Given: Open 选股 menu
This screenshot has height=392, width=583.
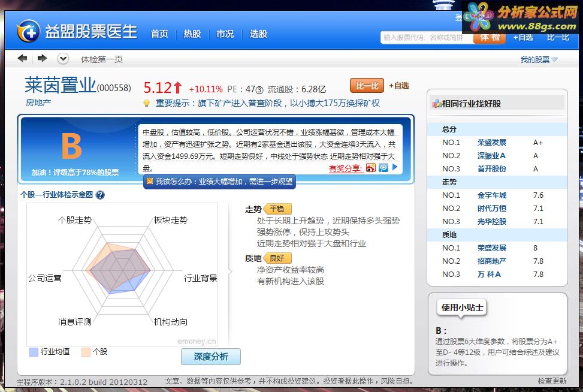Looking at the screenshot, I should [258, 34].
